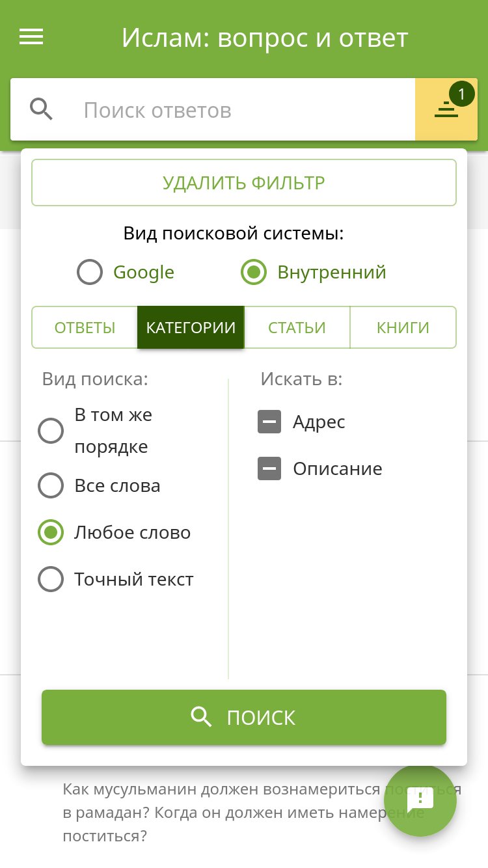Open the Статьи tab
This screenshot has height=868, width=488.
(x=297, y=327)
